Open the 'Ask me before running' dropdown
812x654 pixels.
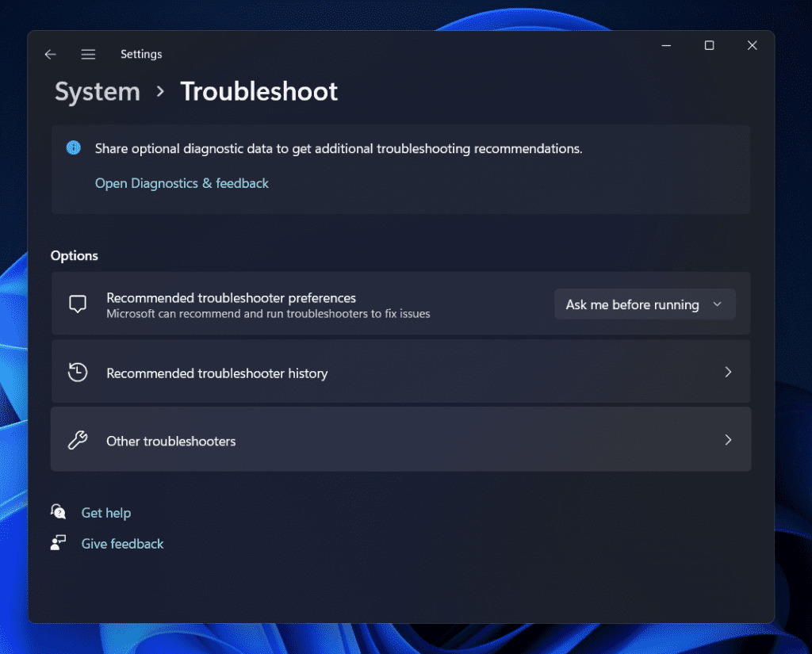[x=644, y=304]
